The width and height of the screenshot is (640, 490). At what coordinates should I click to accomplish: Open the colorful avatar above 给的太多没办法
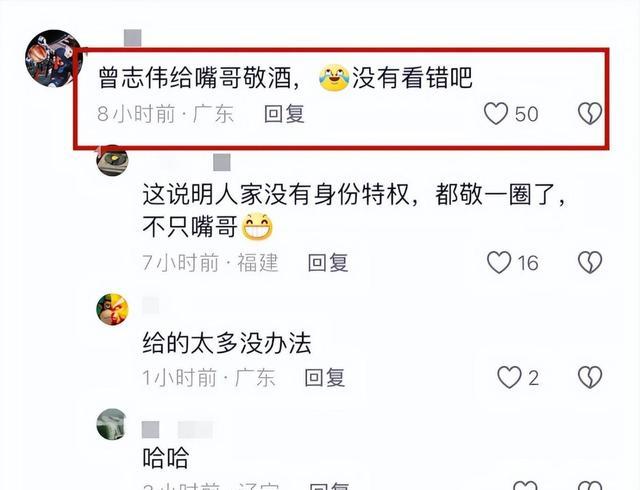[112, 309]
